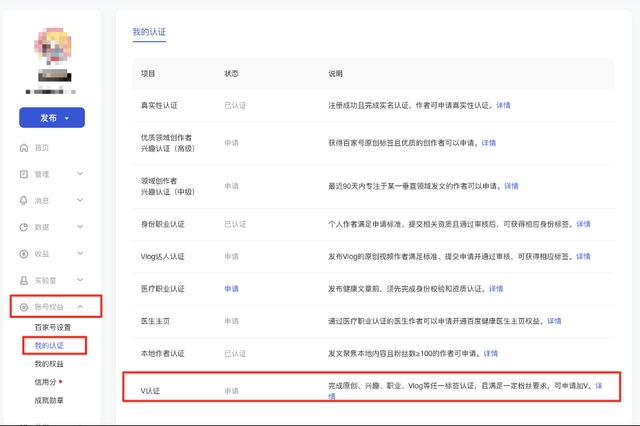Image resolution: width=640 pixels, height=426 pixels.
Task: Click the 项目 column header
Action: click(148, 73)
